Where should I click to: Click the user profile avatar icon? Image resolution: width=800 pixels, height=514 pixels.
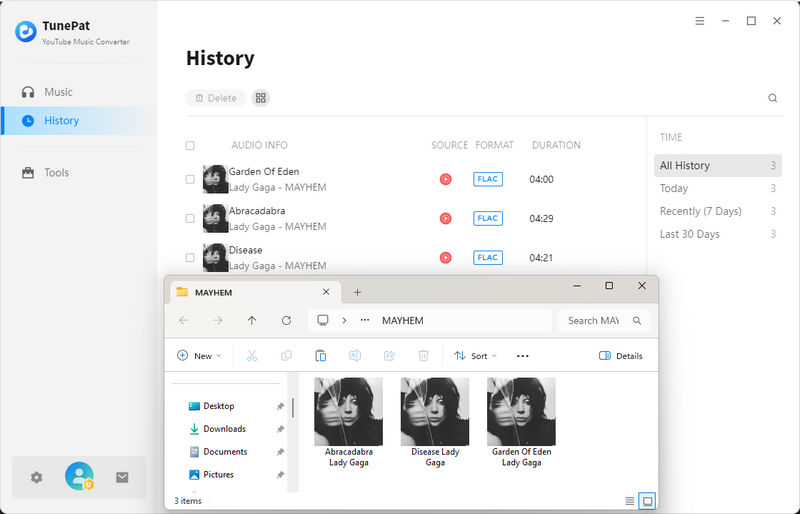tap(79, 477)
